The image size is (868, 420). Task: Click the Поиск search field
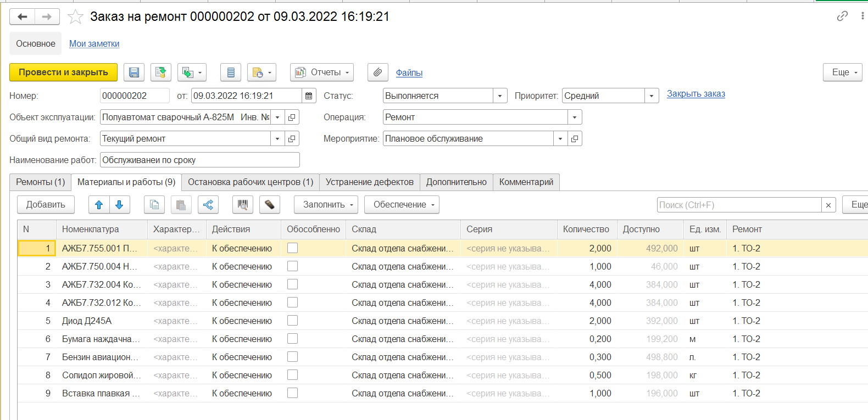coord(739,205)
